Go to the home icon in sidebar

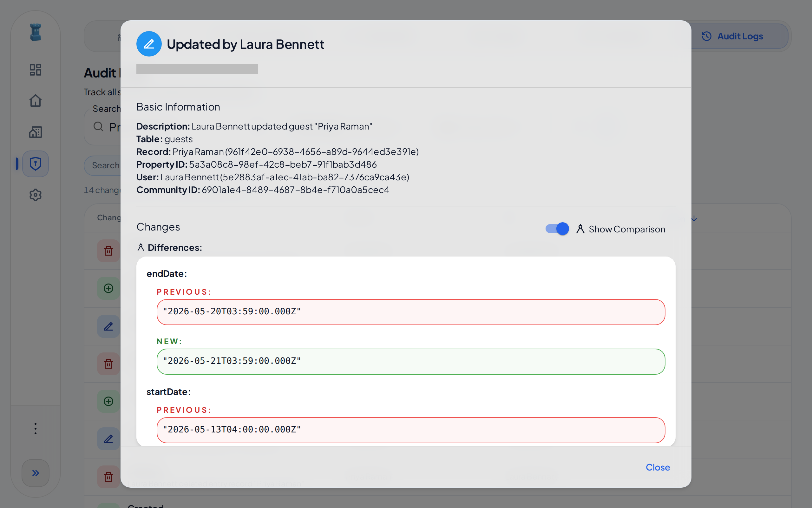click(x=35, y=100)
